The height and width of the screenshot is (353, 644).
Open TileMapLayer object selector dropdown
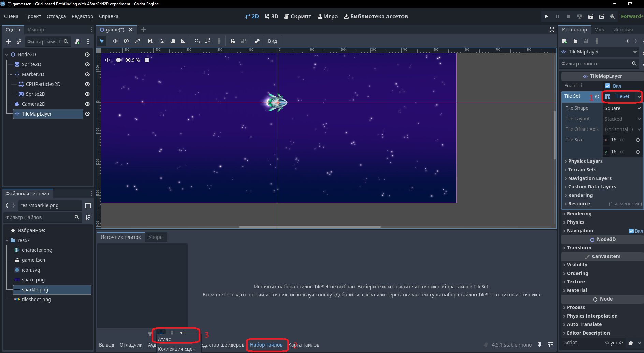[599, 52]
